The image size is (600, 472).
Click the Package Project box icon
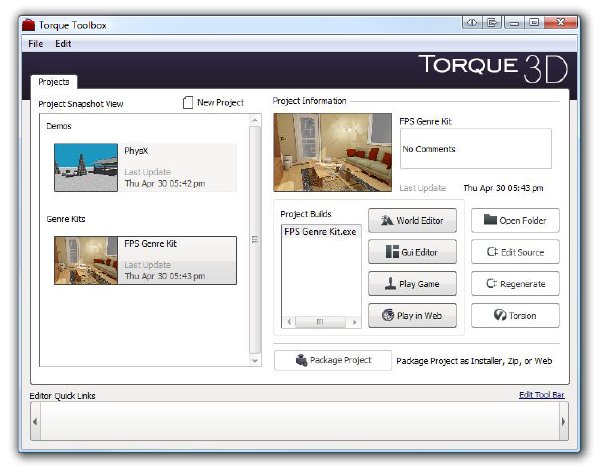[x=302, y=360]
